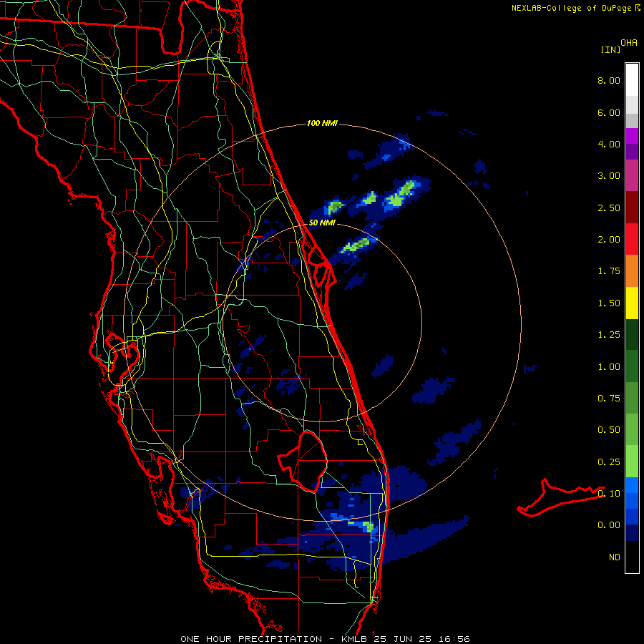Click the 8.00 legend value
This screenshot has width=644, height=644.
(609, 80)
